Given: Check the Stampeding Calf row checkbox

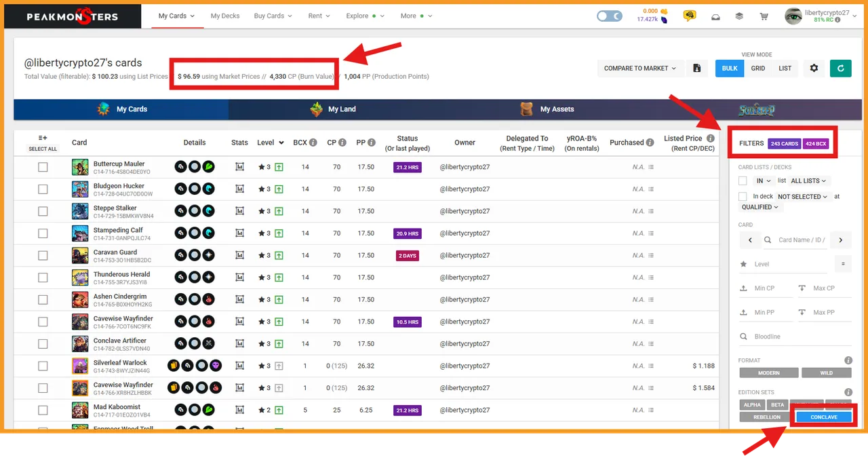Looking at the screenshot, I should [43, 233].
